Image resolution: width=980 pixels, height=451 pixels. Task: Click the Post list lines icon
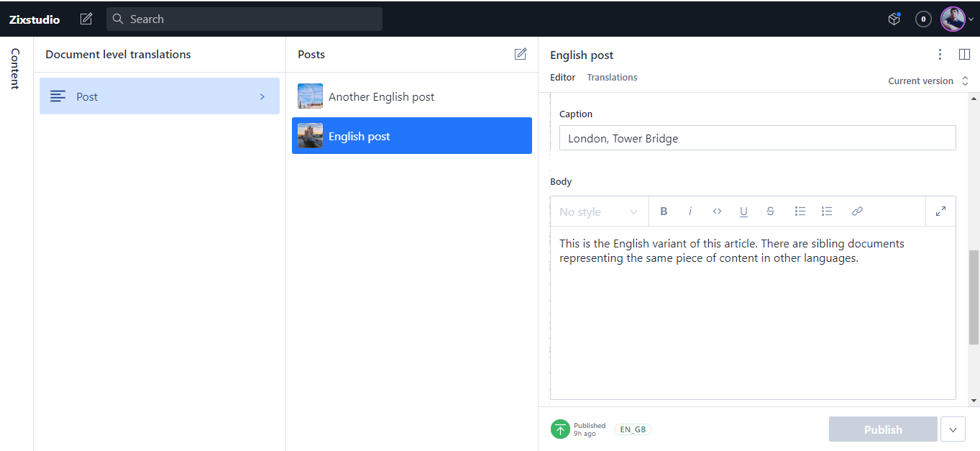(x=58, y=96)
